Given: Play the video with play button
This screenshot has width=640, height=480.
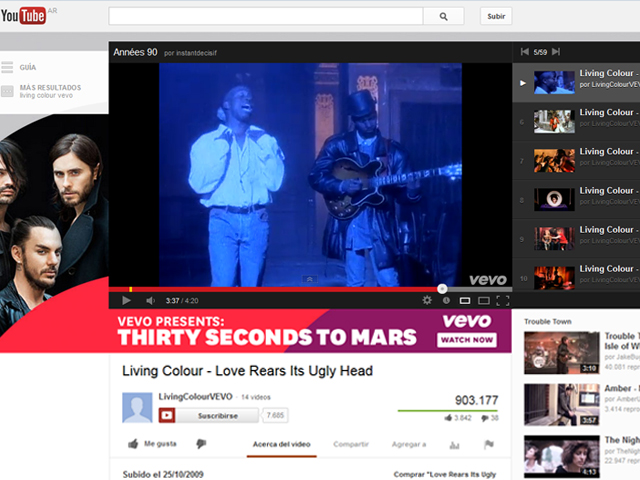Looking at the screenshot, I should point(126,301).
